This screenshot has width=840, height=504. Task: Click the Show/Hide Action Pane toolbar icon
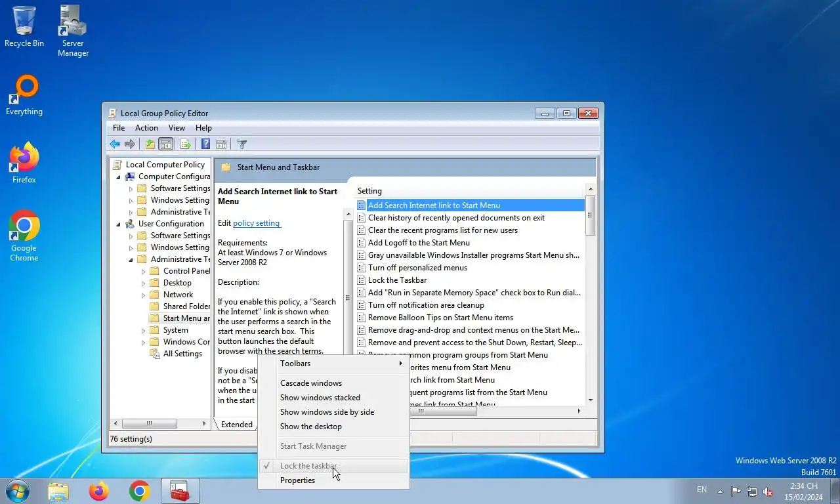click(x=221, y=144)
